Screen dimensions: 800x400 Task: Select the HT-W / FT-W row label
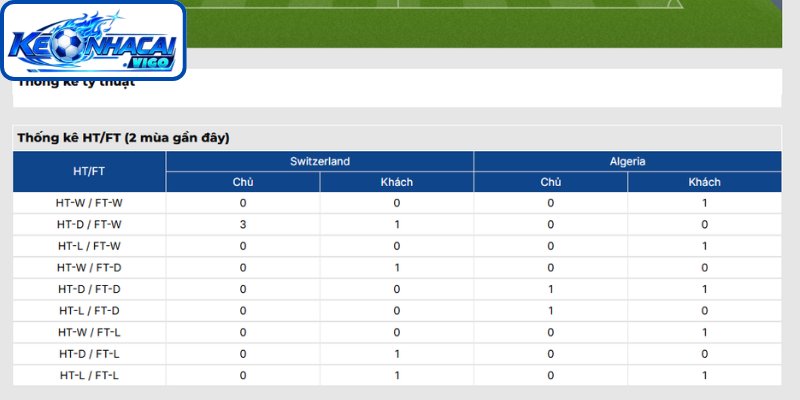[x=89, y=203]
